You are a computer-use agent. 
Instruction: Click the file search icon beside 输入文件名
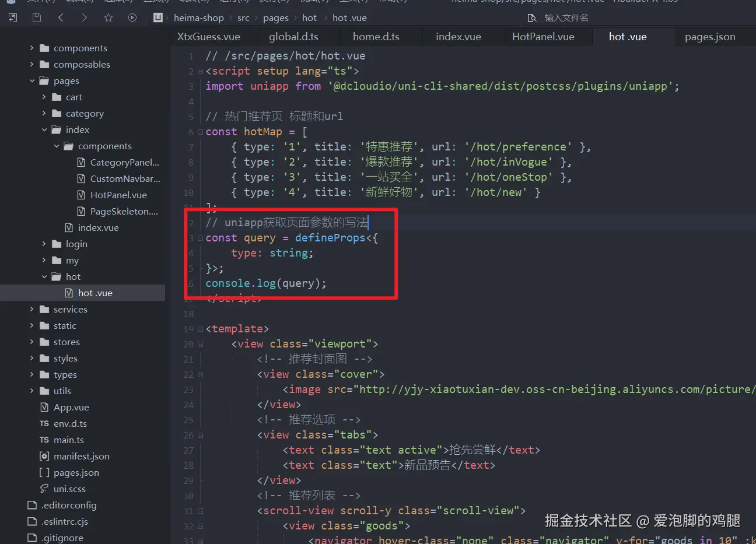532,18
